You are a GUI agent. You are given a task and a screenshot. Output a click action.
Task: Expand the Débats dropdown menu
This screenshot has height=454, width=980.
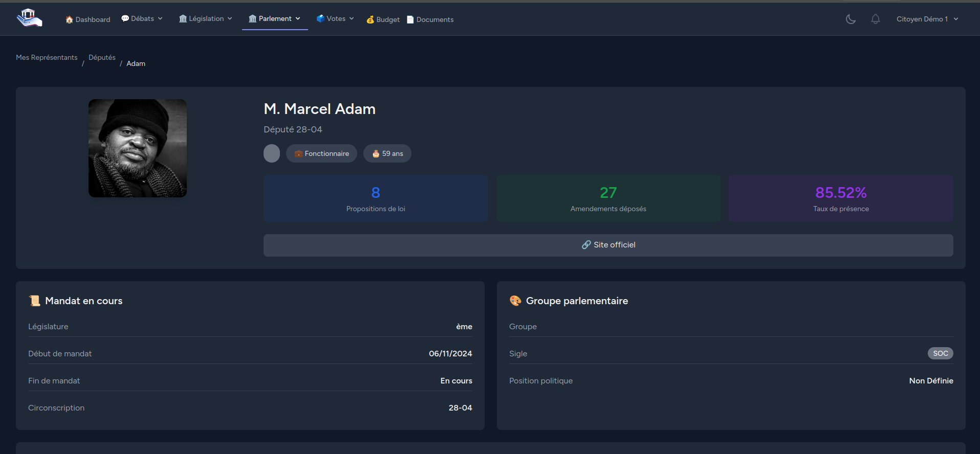pos(142,18)
